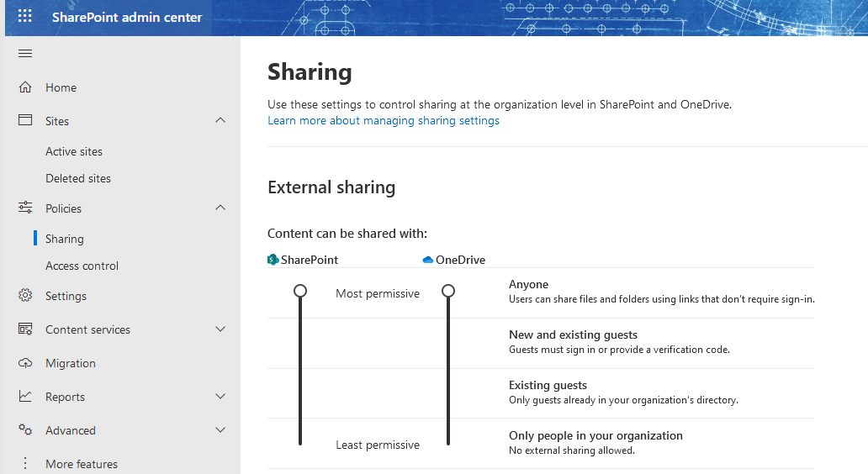Click SharePoint admin center title

(x=127, y=17)
